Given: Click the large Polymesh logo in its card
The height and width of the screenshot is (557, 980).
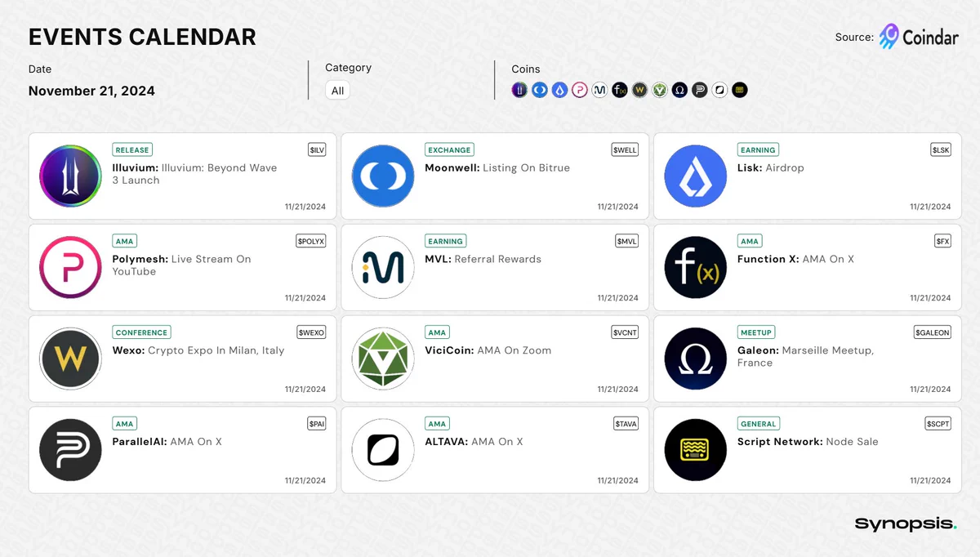Looking at the screenshot, I should pyautogui.click(x=70, y=267).
